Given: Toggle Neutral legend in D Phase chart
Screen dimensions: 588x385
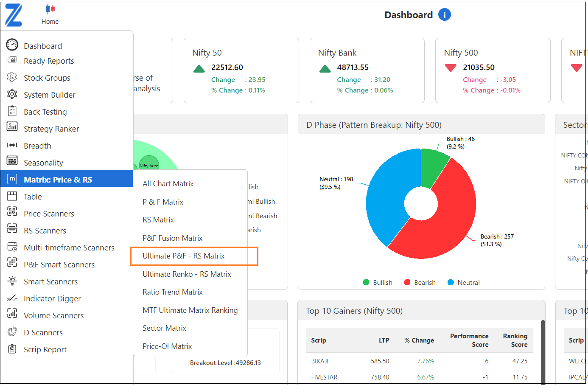Looking at the screenshot, I should click(x=464, y=282).
